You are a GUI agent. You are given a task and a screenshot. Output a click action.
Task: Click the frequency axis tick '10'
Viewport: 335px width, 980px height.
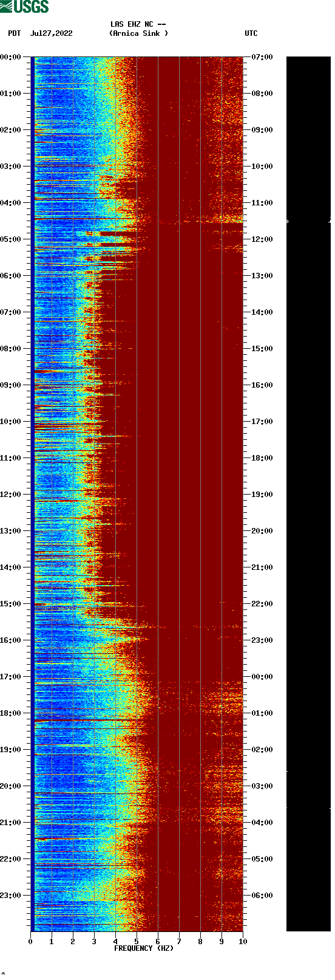[x=243, y=942]
